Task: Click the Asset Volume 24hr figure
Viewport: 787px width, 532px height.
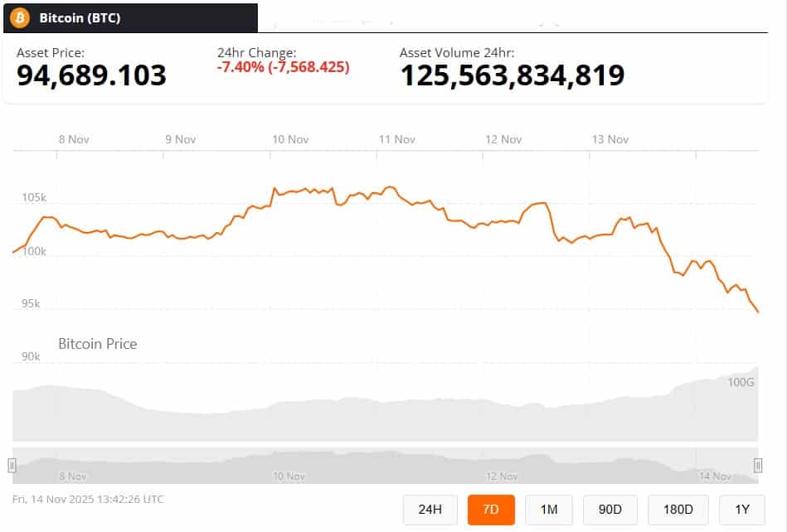Action: coord(513,75)
